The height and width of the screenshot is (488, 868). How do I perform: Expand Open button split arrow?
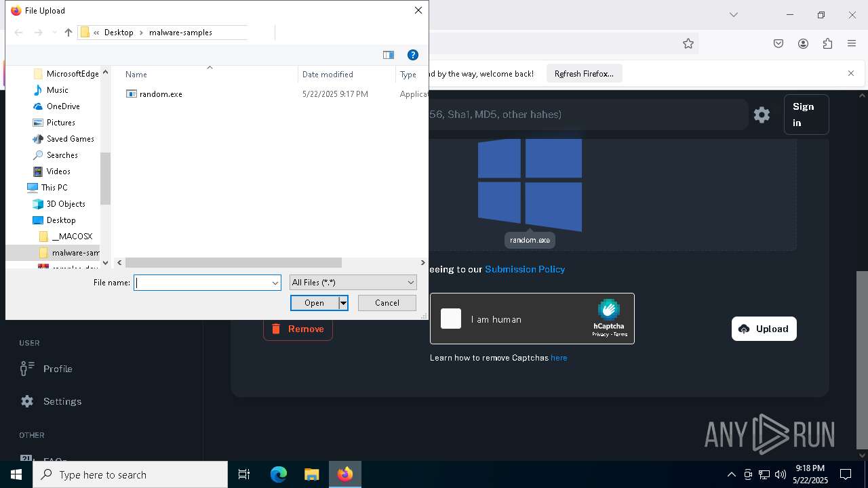point(343,303)
